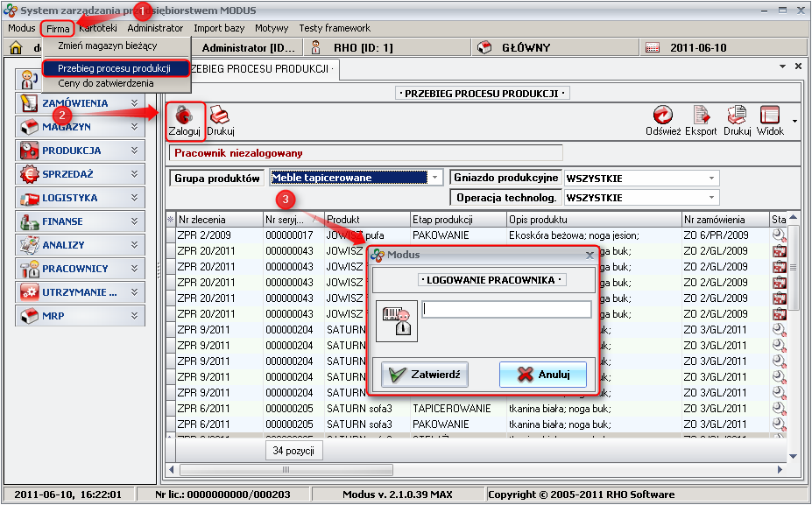This screenshot has height=505, width=812.
Task: Click the Odśwież refresh icon
Action: [x=662, y=116]
